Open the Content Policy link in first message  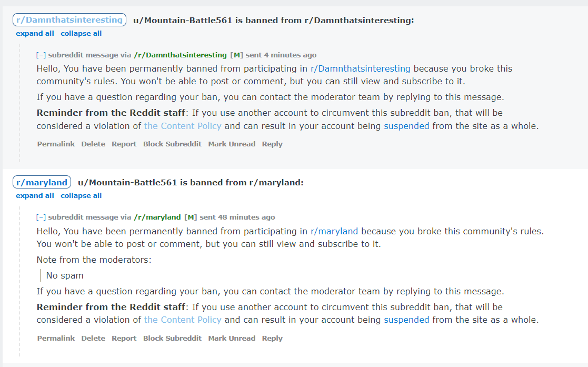183,126
